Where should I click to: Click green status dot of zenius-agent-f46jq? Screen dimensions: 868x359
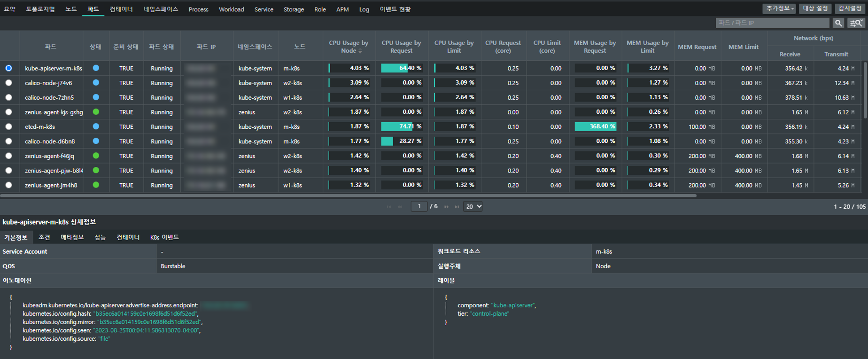click(x=96, y=156)
